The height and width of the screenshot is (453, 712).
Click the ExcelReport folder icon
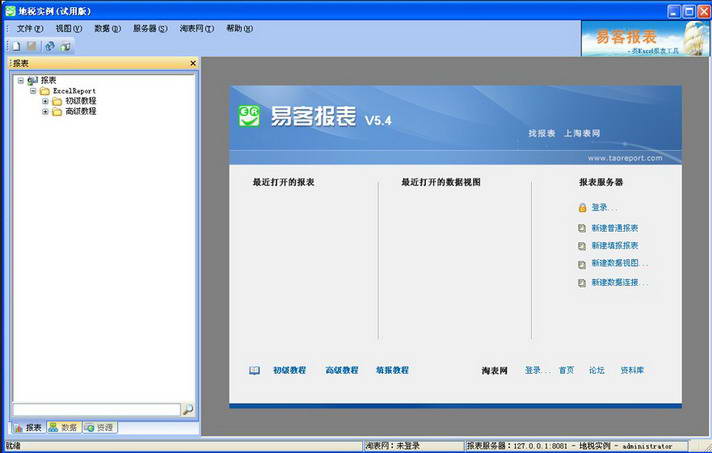click(44, 91)
